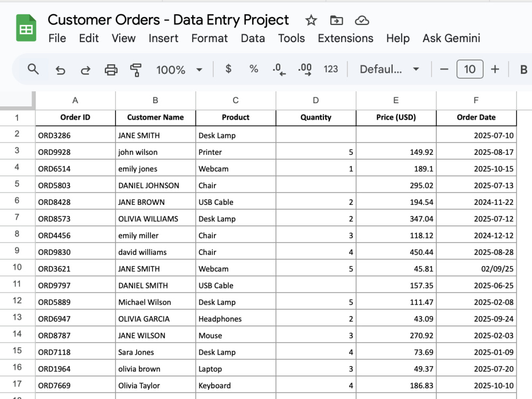Viewport: 532px width, 399px height.
Task: Format as currency with dollar icon
Action: click(228, 69)
